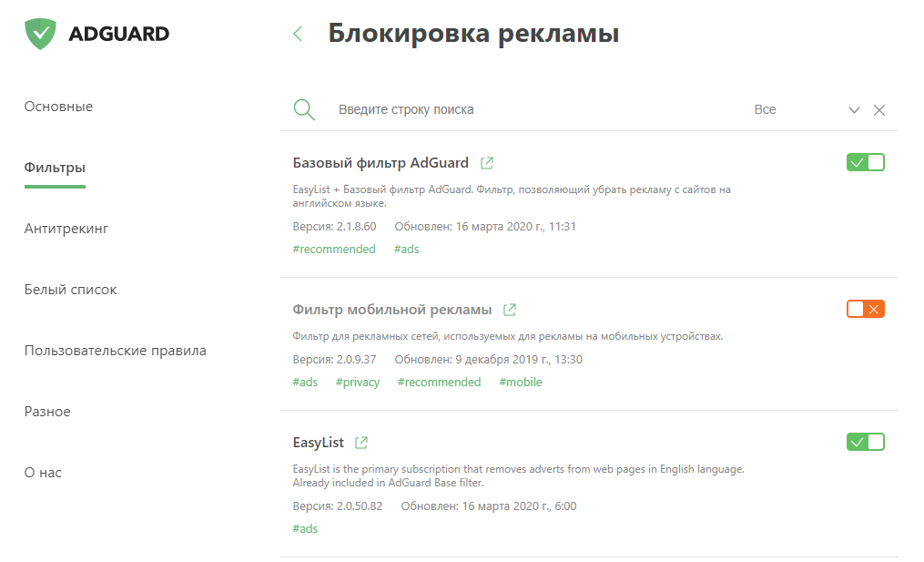Enable the Фильтр мобильной рекламы toggle

tap(866, 309)
